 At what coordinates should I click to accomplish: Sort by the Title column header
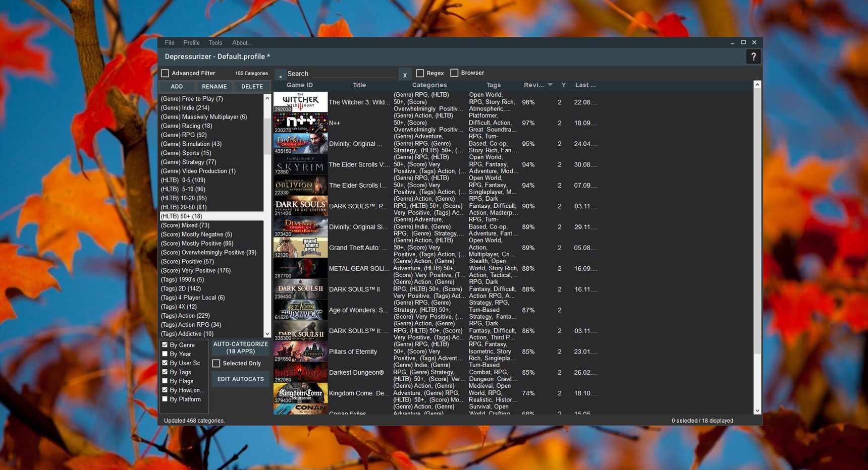359,85
